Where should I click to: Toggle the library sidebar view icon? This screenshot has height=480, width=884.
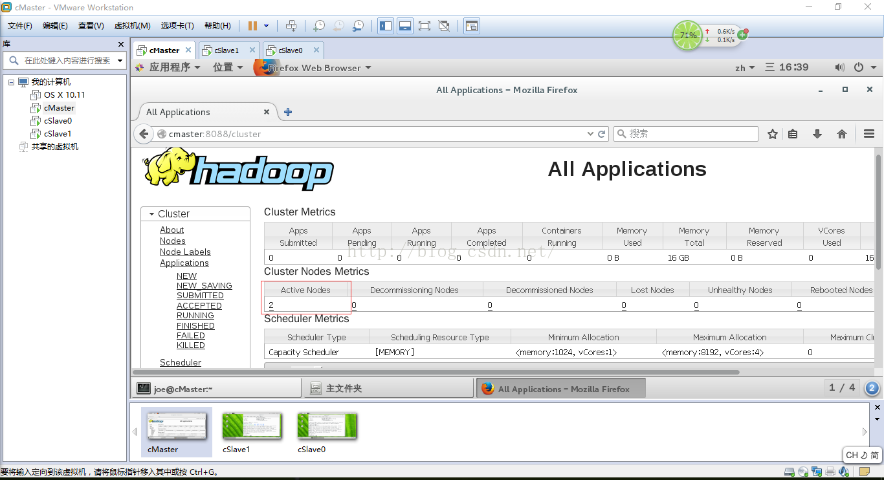coord(386,26)
